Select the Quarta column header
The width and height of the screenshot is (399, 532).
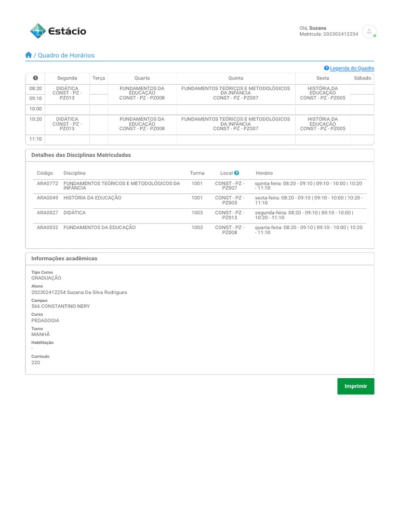[142, 78]
